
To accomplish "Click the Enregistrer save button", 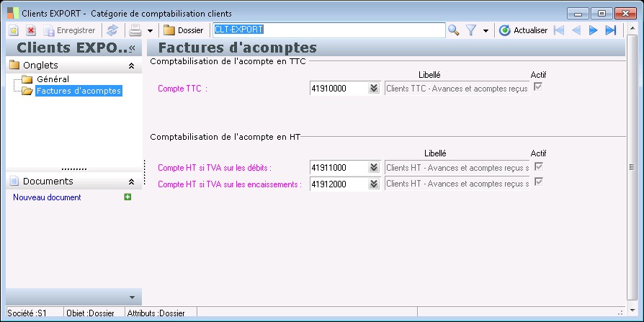I will (x=69, y=30).
